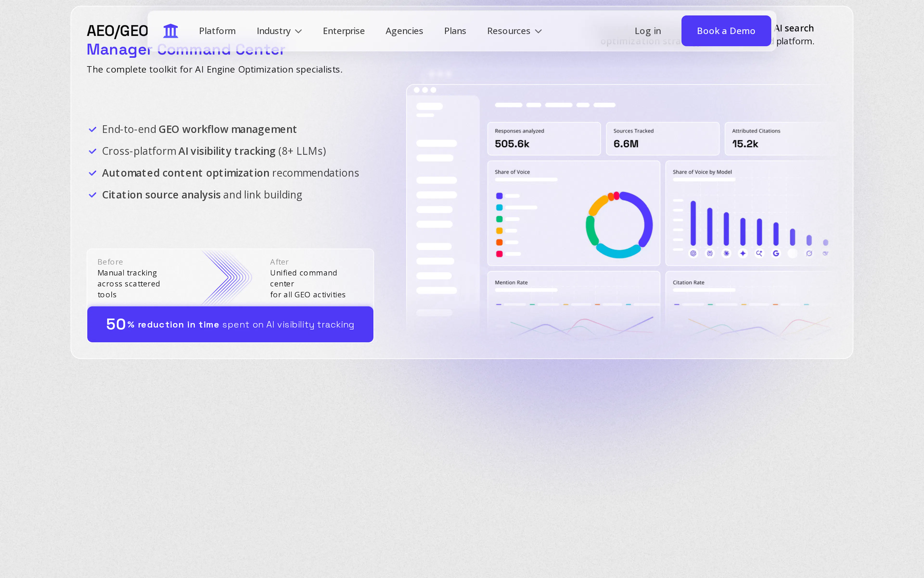
Task: Go to the Enterprise page
Action: coord(344,31)
